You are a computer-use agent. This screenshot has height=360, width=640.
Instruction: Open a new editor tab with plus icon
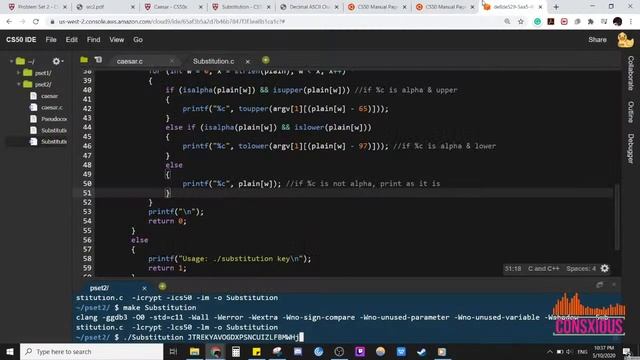click(265, 60)
